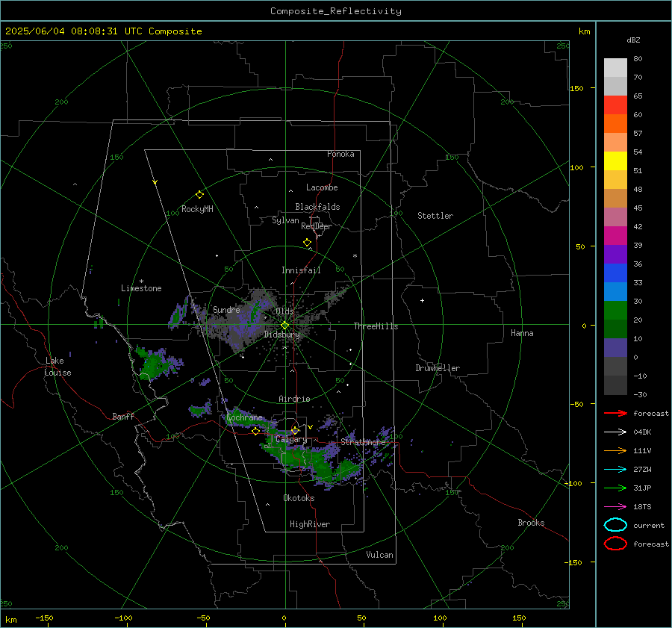Click the yellow diamond marker above Calgary label
This screenshot has width=672, height=628.
[x=295, y=430]
